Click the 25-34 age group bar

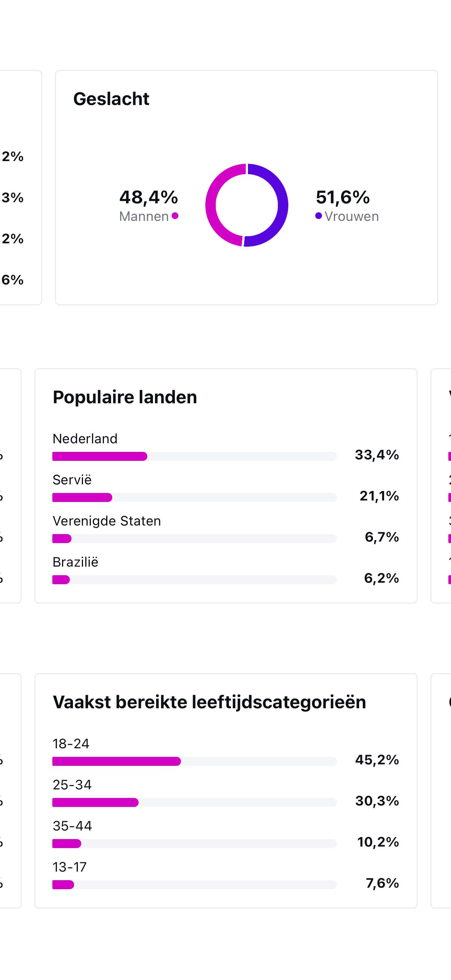coord(194,802)
